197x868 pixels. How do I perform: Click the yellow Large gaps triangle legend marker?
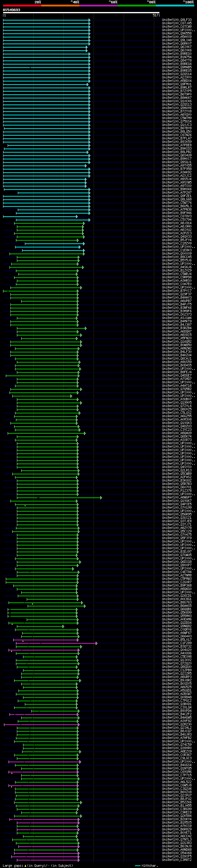point(25,865)
